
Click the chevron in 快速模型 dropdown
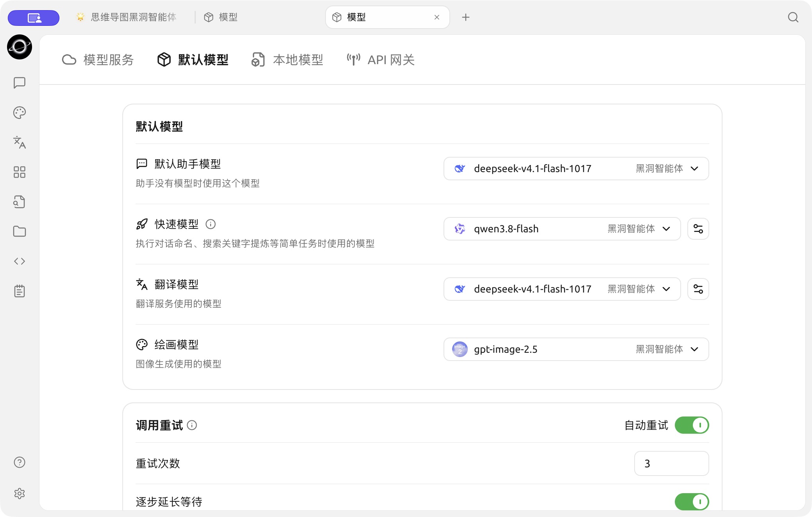pos(666,229)
